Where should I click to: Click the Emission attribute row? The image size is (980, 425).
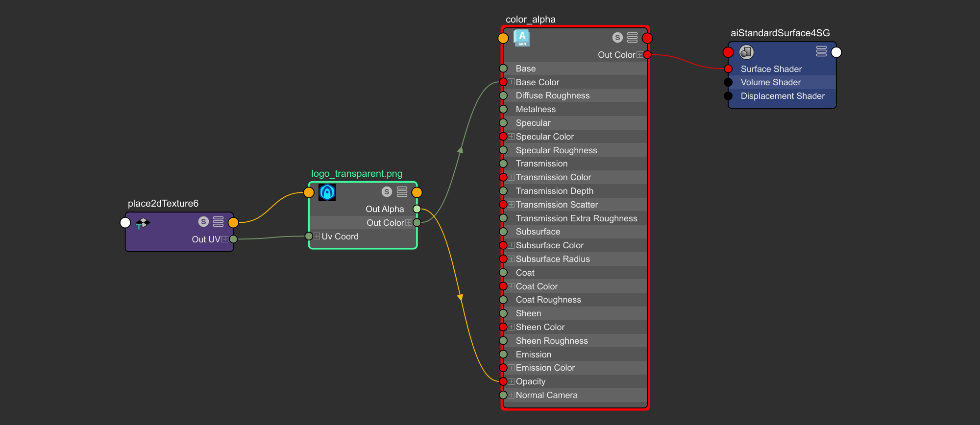click(575, 354)
